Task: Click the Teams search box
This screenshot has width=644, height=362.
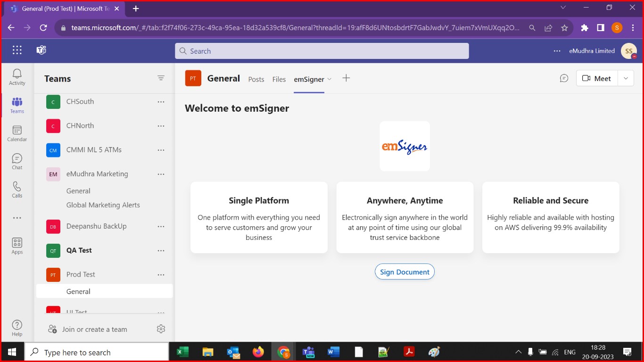Action: tap(322, 51)
